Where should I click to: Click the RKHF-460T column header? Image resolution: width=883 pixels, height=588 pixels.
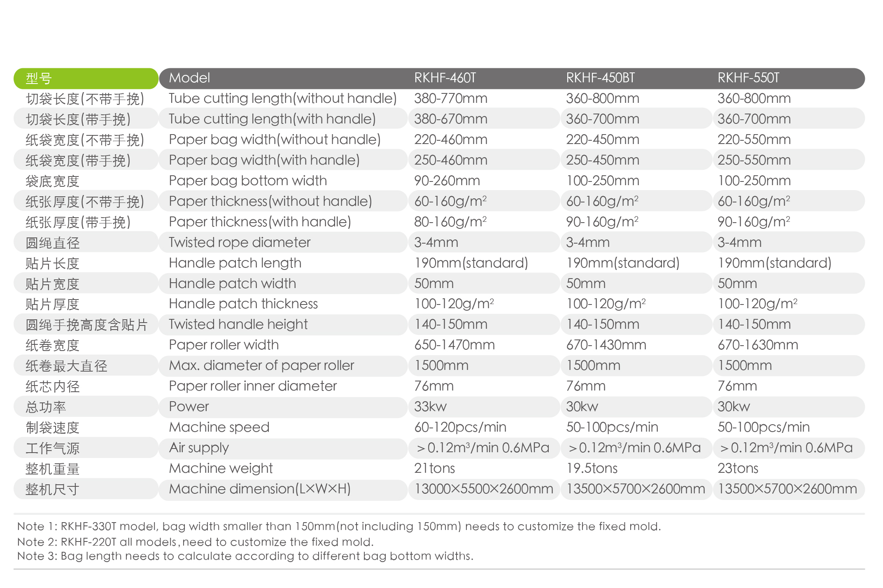(445, 78)
